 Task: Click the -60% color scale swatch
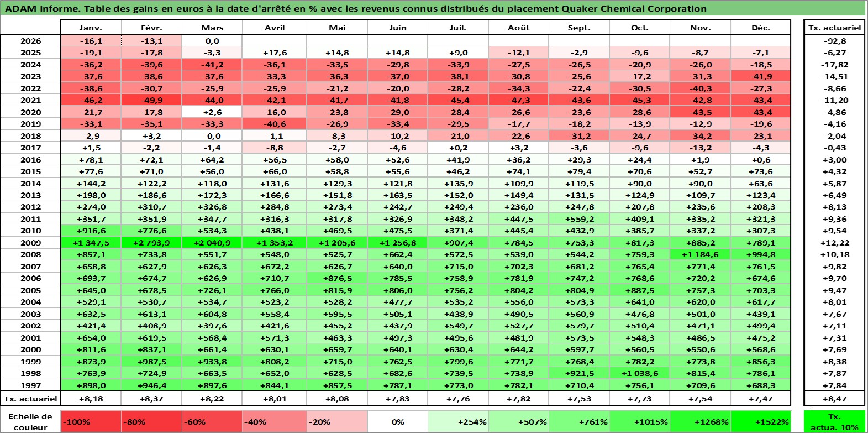point(212,421)
